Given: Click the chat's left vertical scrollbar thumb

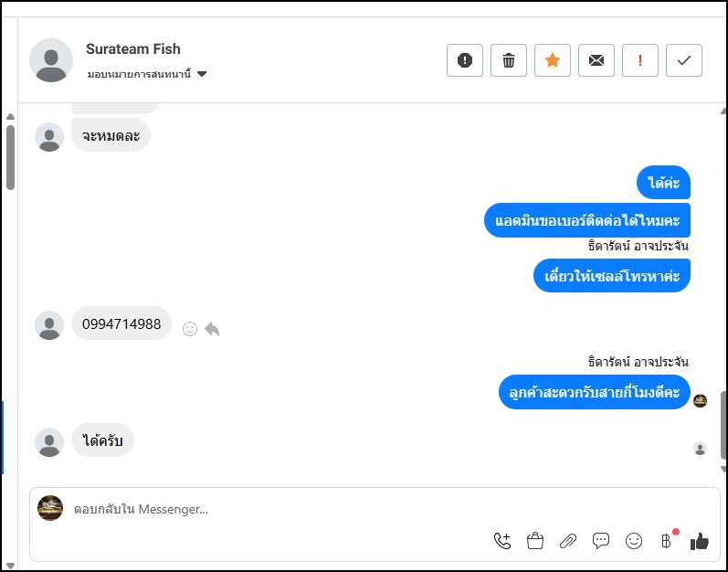Looking at the screenshot, I should click(10, 155).
